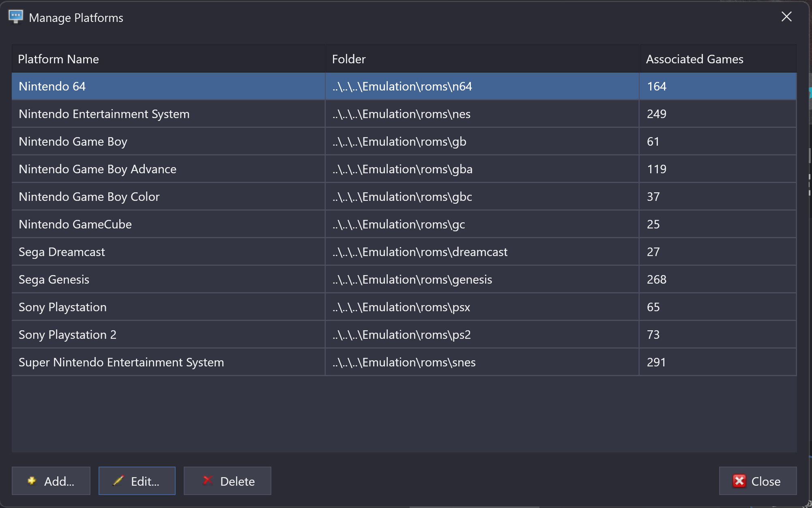Sort by the Folder column header
Viewport: 812px width, 508px height.
pyautogui.click(x=482, y=59)
